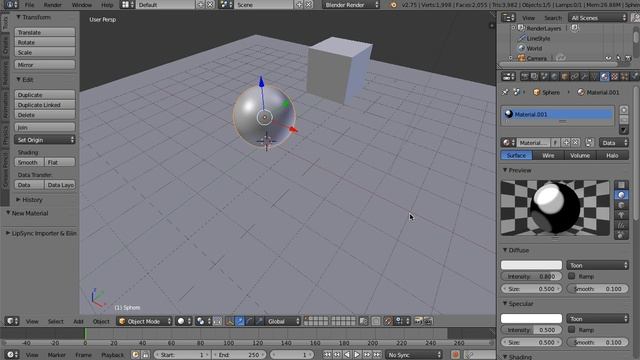Viewport: 640px width, 360px height.
Task: Open Diffuse shader Toon dropdown
Action: [x=598, y=265]
